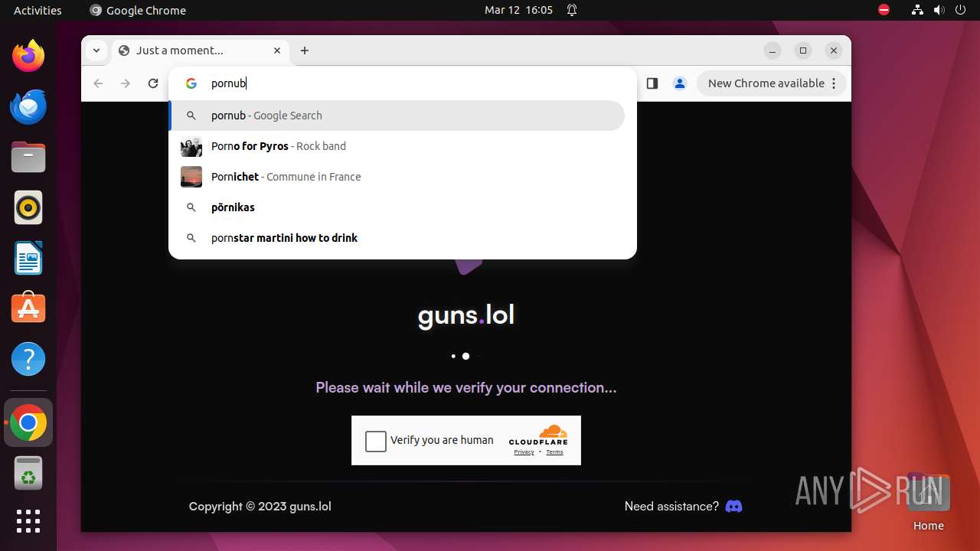Viewport: 980px width, 551px height.
Task: Click the rock band suggestion thumbnail
Action: [x=191, y=146]
